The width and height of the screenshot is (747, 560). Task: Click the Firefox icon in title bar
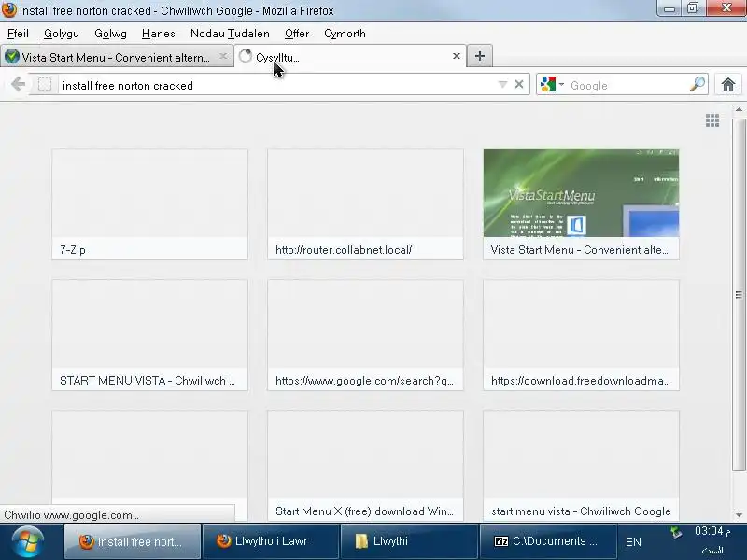pyautogui.click(x=8, y=9)
